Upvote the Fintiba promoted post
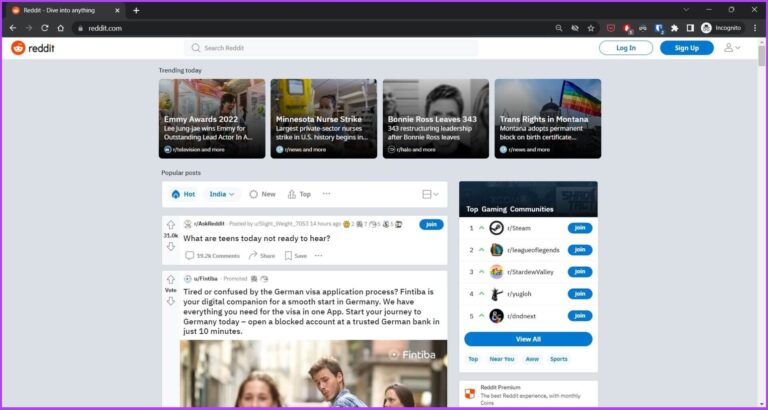 (170, 280)
